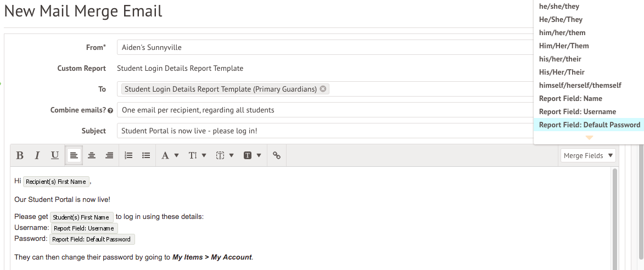Open the font family dropdown
The height and width of the screenshot is (270, 644).
point(170,156)
